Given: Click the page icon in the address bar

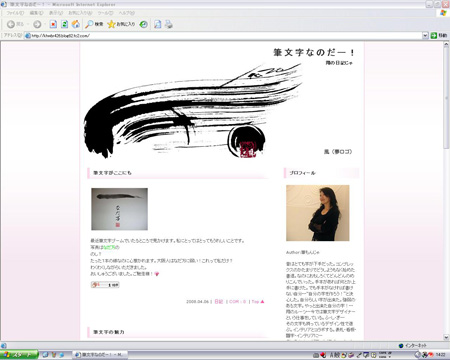Looking at the screenshot, I should click(x=28, y=35).
